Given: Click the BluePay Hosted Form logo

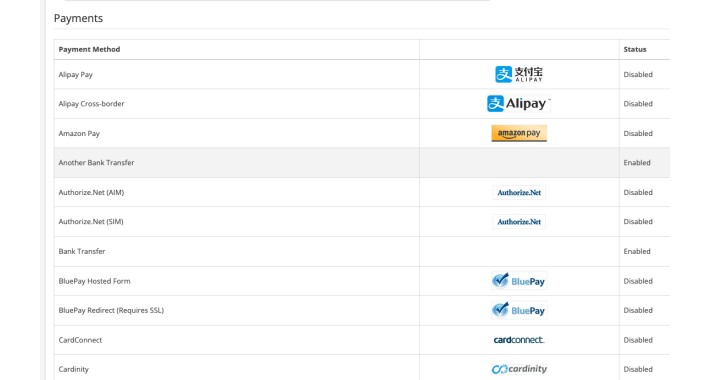Looking at the screenshot, I should click(x=519, y=281).
